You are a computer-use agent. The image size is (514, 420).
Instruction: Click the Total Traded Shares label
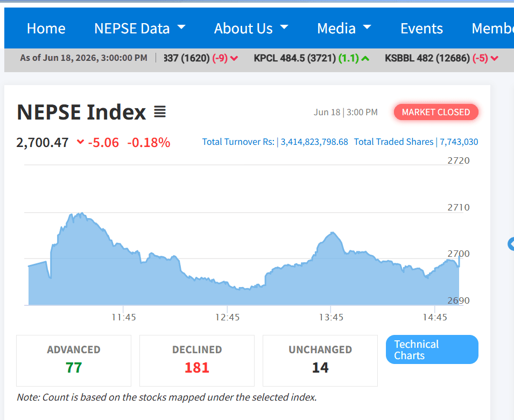(393, 142)
